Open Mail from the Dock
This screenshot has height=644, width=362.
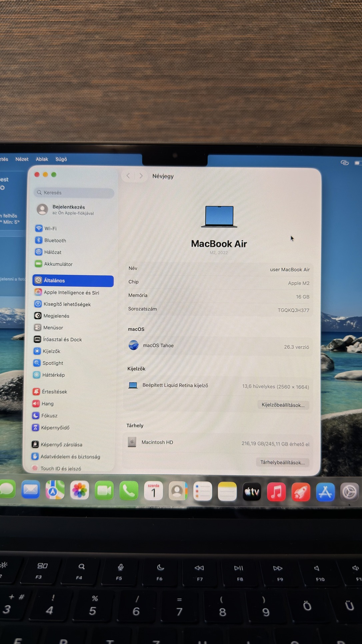[31, 490]
